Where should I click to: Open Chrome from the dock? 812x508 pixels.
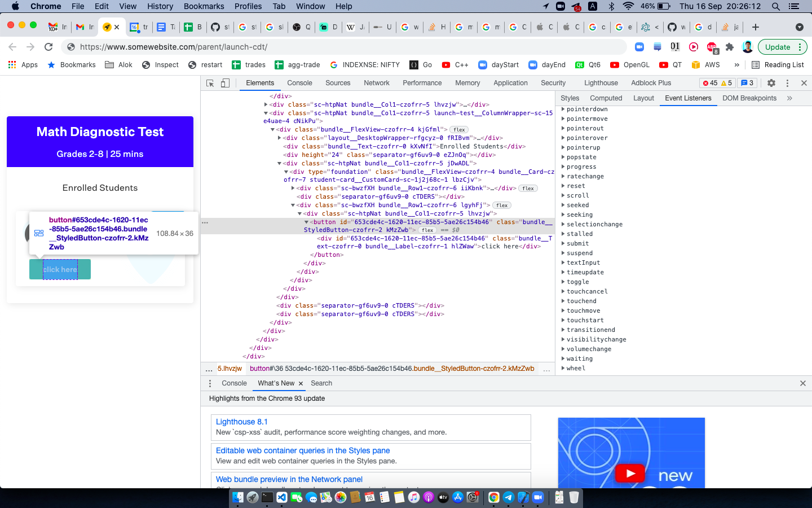(x=494, y=497)
